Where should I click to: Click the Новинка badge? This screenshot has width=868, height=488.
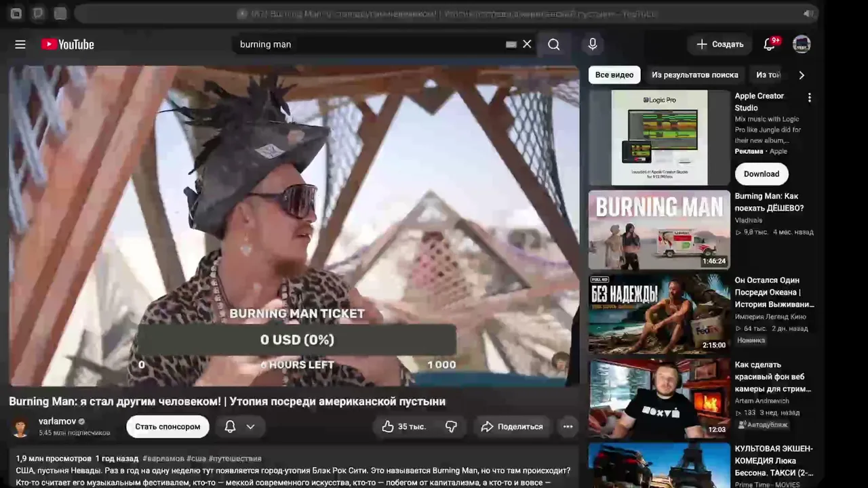point(751,340)
